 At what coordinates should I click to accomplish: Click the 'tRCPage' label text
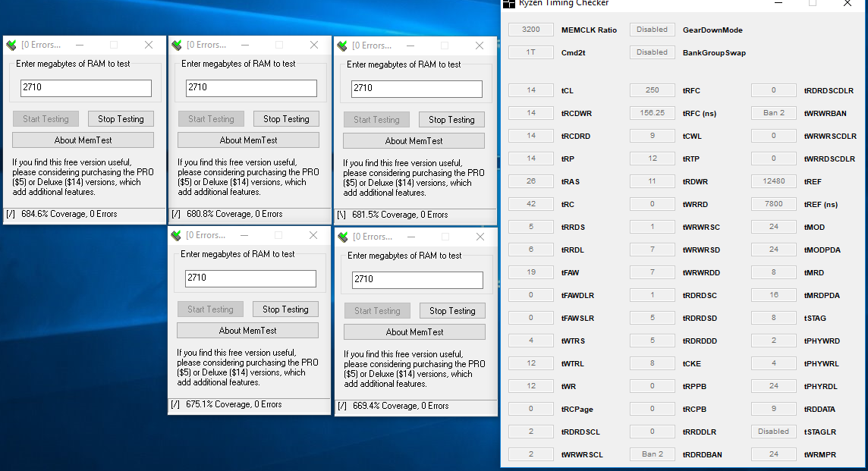point(577,409)
